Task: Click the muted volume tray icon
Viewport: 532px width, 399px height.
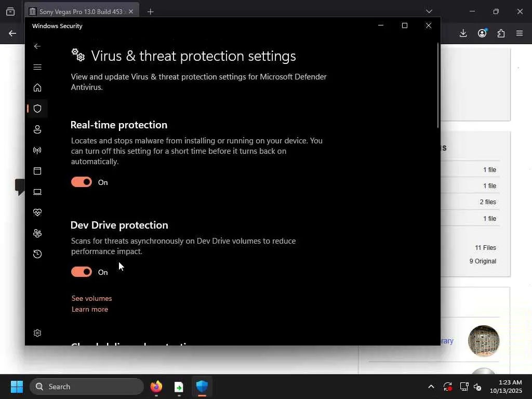Action: click(x=477, y=387)
